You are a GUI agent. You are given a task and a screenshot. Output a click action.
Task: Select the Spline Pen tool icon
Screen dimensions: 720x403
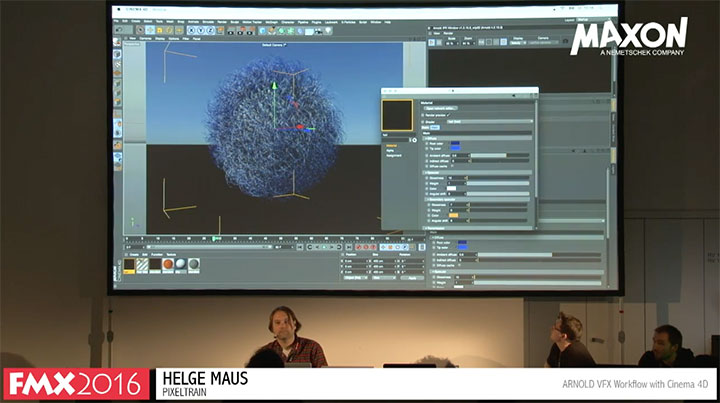[272, 31]
